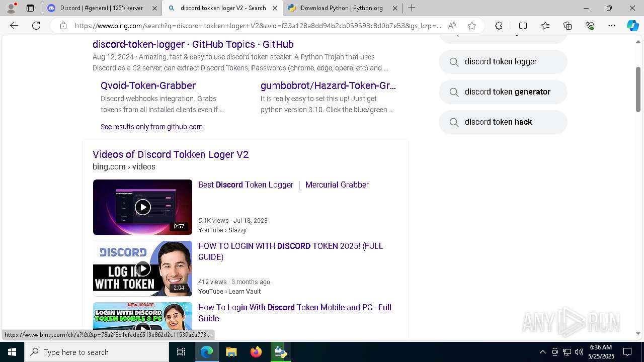Play the LOG IN WITH TOKEN video thumbnail

point(142,268)
